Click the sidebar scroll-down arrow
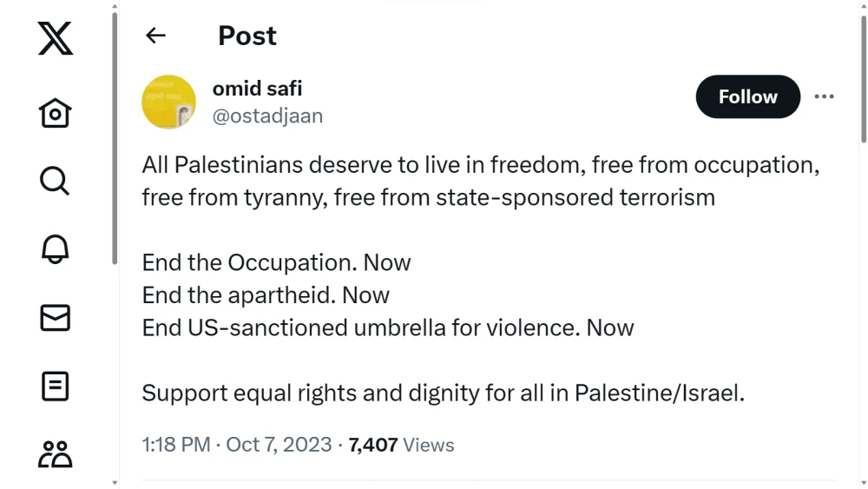The height and width of the screenshot is (489, 868). click(114, 482)
